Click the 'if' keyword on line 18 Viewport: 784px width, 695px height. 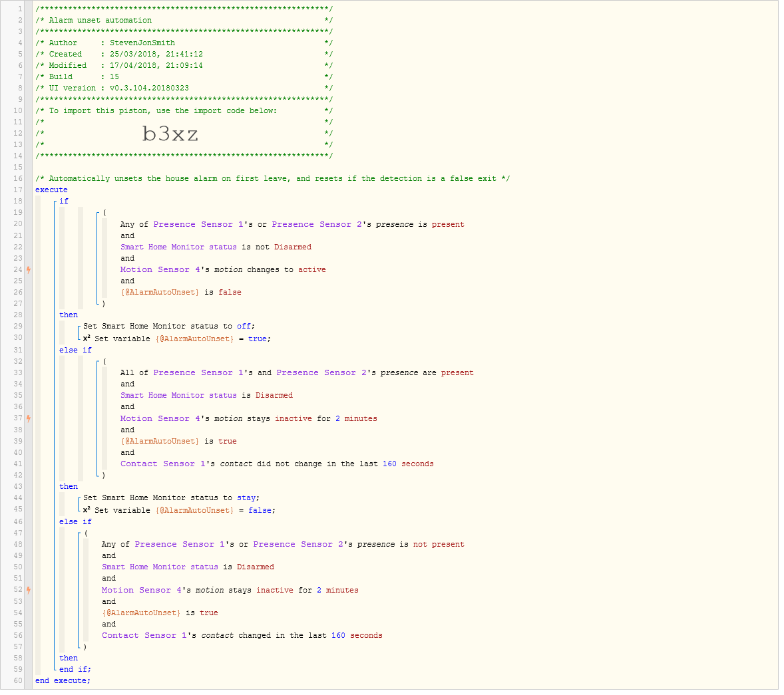[64, 202]
